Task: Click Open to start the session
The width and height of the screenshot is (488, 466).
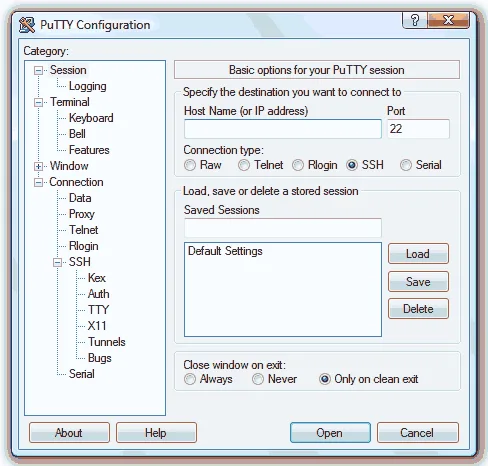Action: coord(330,433)
